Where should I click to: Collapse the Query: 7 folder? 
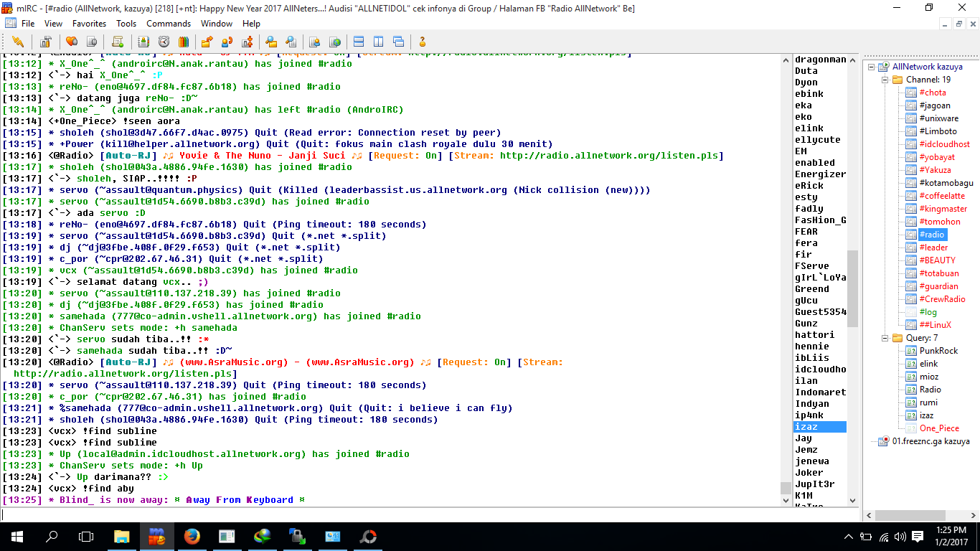click(x=885, y=338)
